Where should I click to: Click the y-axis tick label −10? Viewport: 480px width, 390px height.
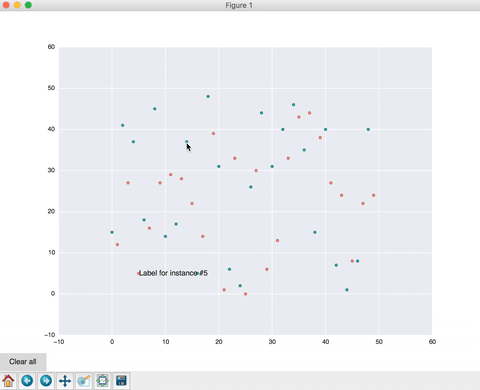click(50, 335)
